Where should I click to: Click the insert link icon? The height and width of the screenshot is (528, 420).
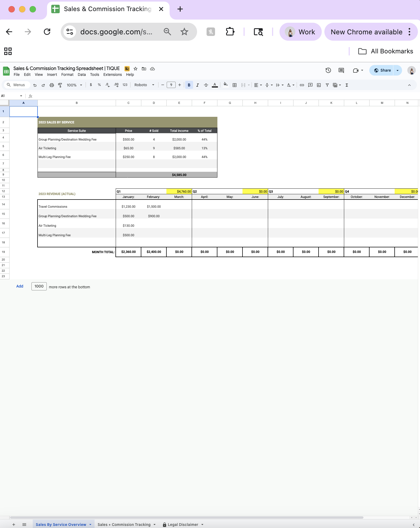[x=302, y=85]
